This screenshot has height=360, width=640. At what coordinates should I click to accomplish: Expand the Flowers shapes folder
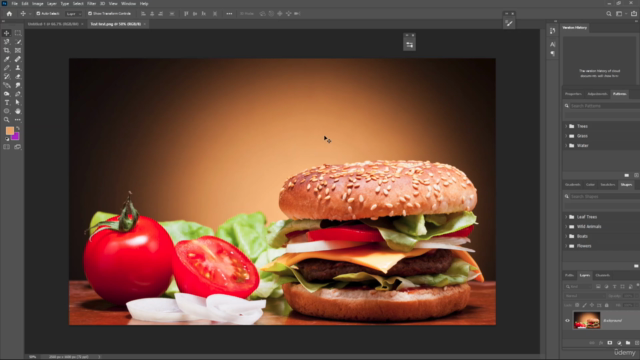coord(566,246)
